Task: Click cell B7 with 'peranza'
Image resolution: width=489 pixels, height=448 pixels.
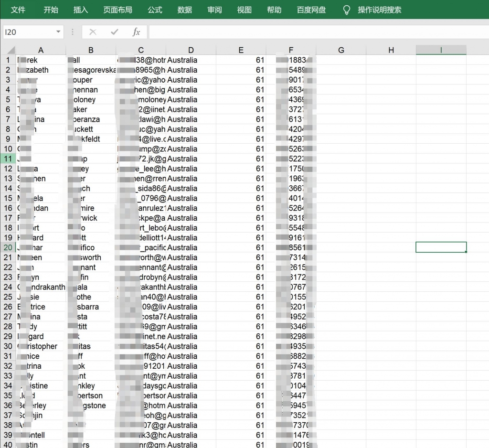Action: (x=91, y=119)
